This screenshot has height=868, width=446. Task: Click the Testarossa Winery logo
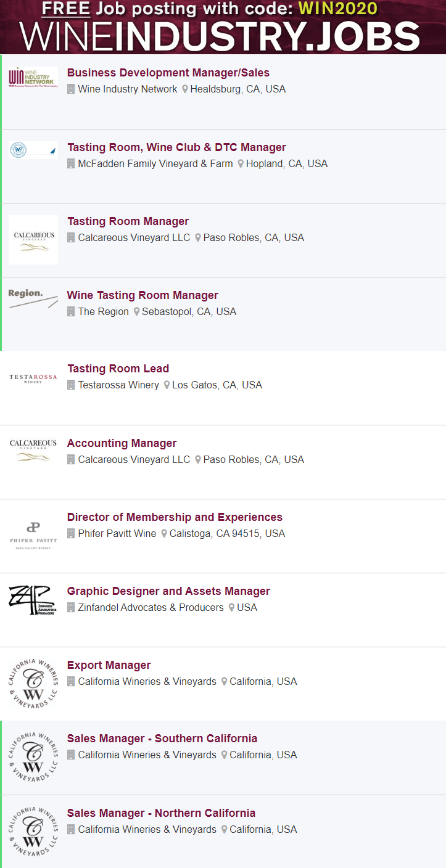coord(33,379)
